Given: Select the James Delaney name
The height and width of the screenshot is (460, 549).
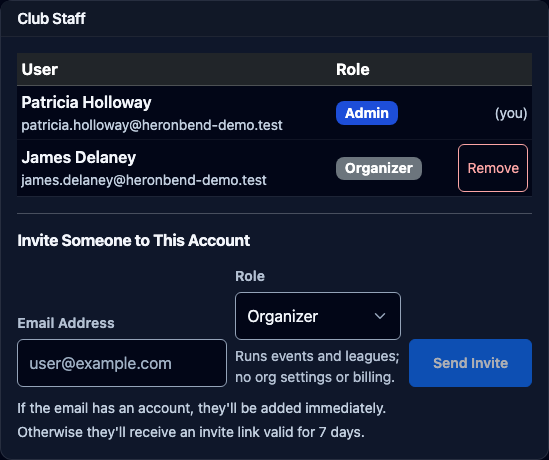Looking at the screenshot, I should [x=78, y=157].
